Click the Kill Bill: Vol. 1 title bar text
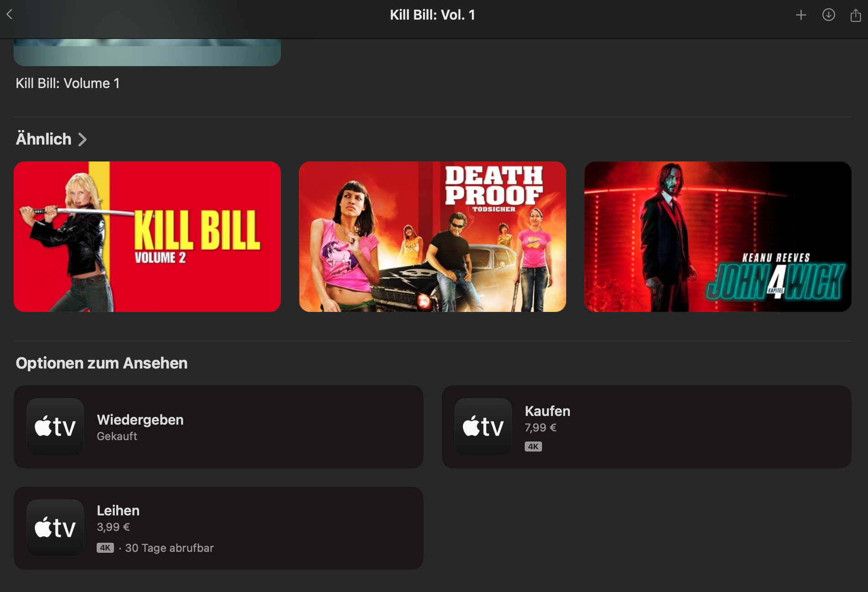868x592 pixels. (x=433, y=15)
